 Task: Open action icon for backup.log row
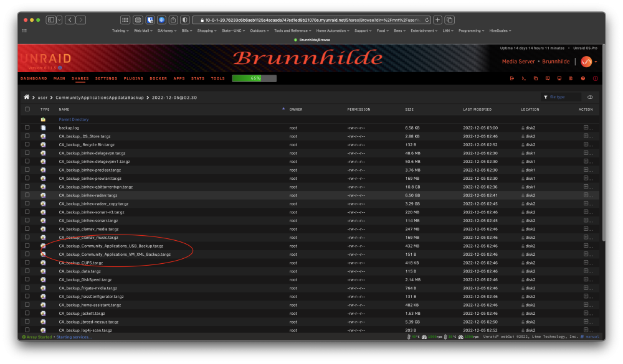[587, 128]
